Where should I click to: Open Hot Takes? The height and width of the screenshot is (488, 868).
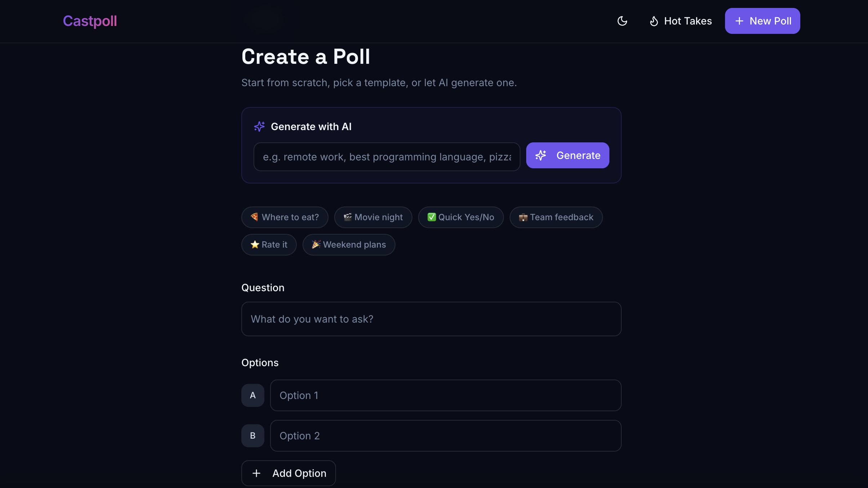pyautogui.click(x=681, y=21)
